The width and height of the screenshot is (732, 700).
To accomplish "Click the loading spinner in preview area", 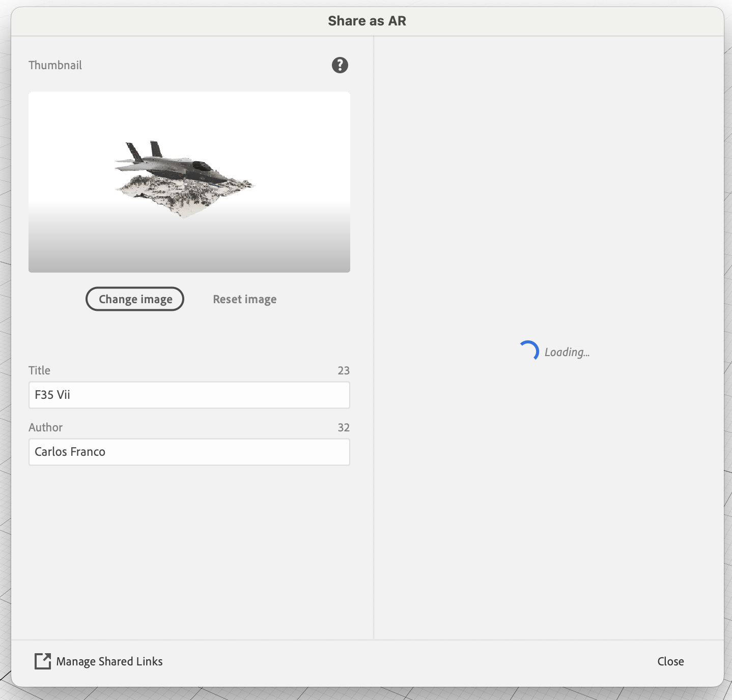I will pyautogui.click(x=530, y=350).
